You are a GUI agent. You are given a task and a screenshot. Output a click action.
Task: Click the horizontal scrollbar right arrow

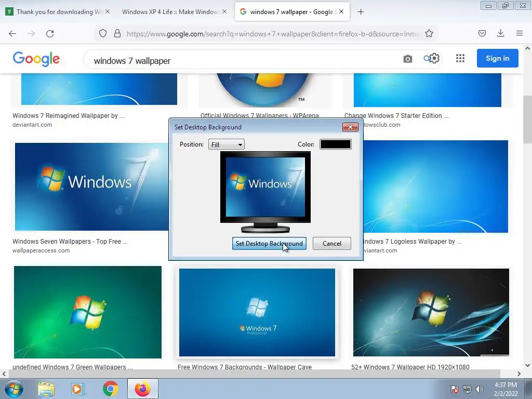(x=519, y=374)
